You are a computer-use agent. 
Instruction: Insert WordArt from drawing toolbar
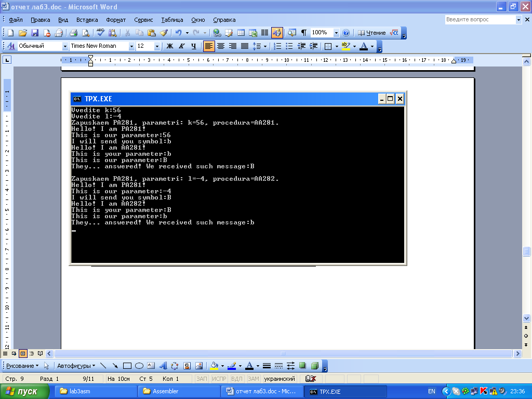[163, 366]
